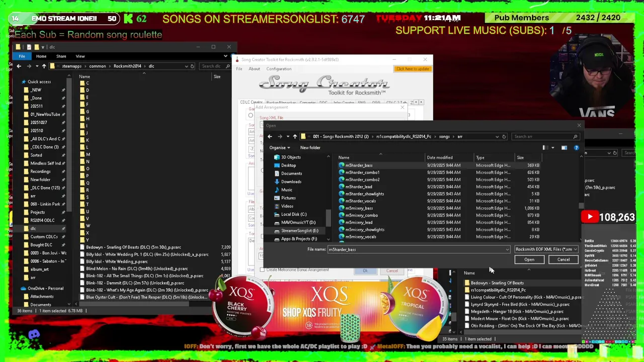Viewport: 644px width, 362px height.
Task: Open Downloads in dialog sidebar
Action: pyautogui.click(x=291, y=182)
